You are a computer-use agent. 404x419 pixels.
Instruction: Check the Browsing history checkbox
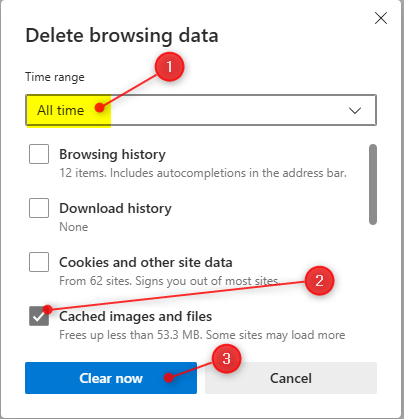click(x=39, y=154)
